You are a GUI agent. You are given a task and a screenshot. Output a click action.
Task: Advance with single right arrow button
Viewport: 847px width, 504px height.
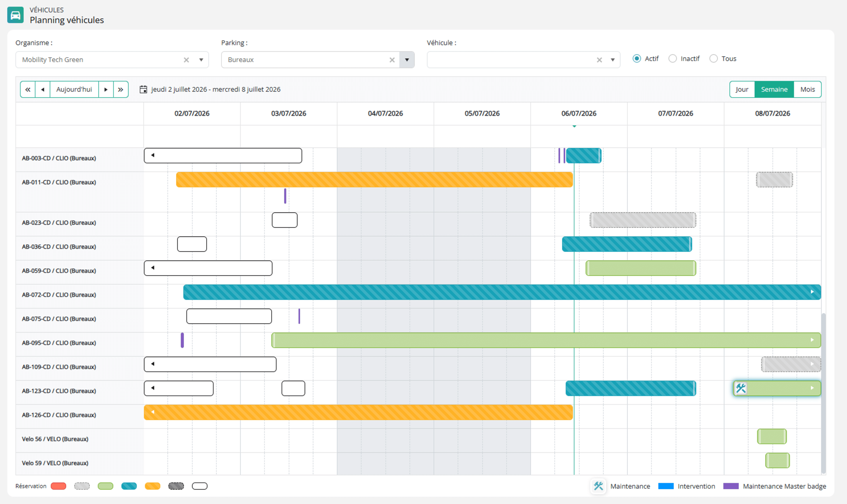(x=106, y=89)
